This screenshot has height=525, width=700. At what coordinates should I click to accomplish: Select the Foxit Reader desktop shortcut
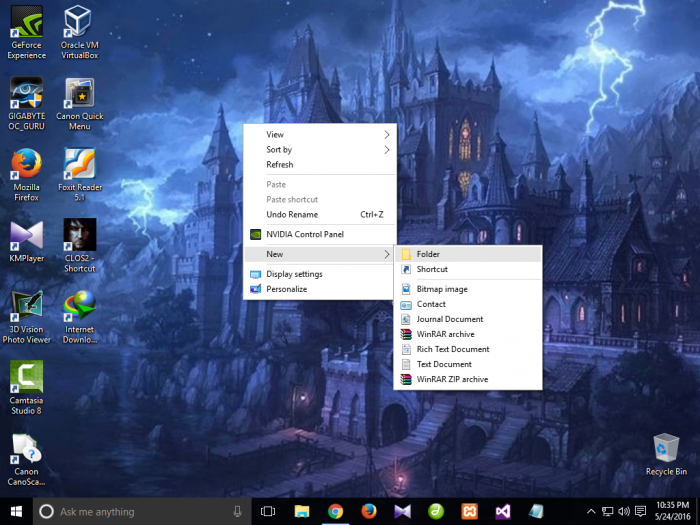79,165
